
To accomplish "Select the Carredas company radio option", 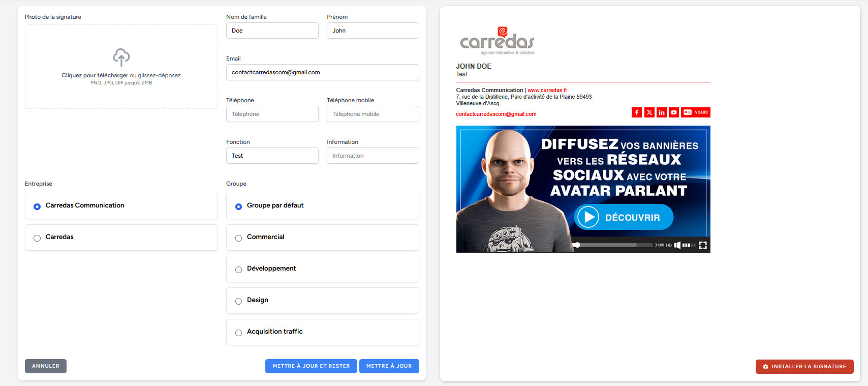I will point(37,238).
